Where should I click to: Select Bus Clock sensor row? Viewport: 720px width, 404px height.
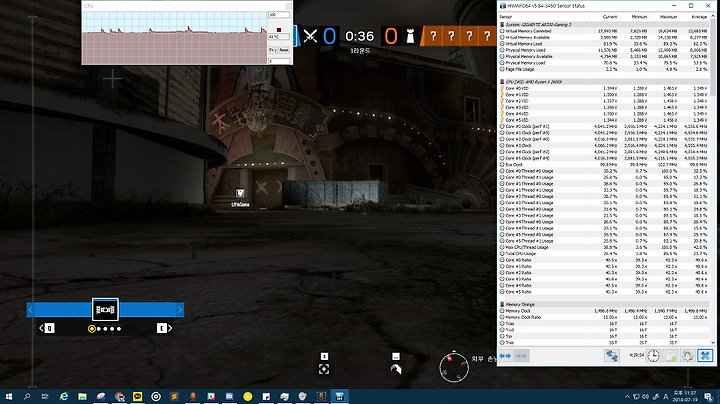604,164
